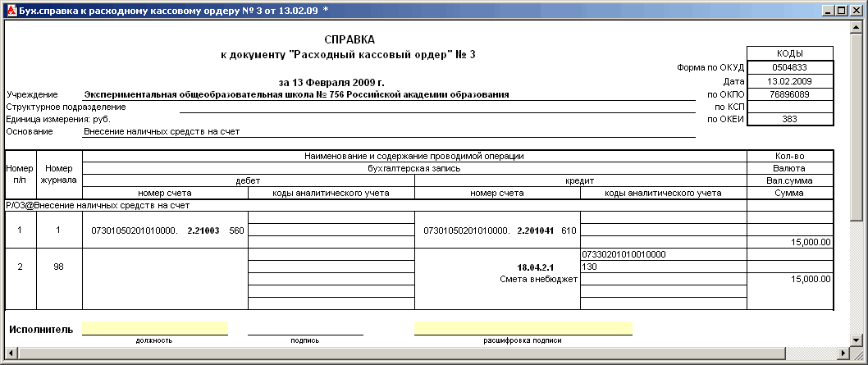Select the institution name text about школа № 756
Viewport: 868px width, 365px height.
click(296, 94)
